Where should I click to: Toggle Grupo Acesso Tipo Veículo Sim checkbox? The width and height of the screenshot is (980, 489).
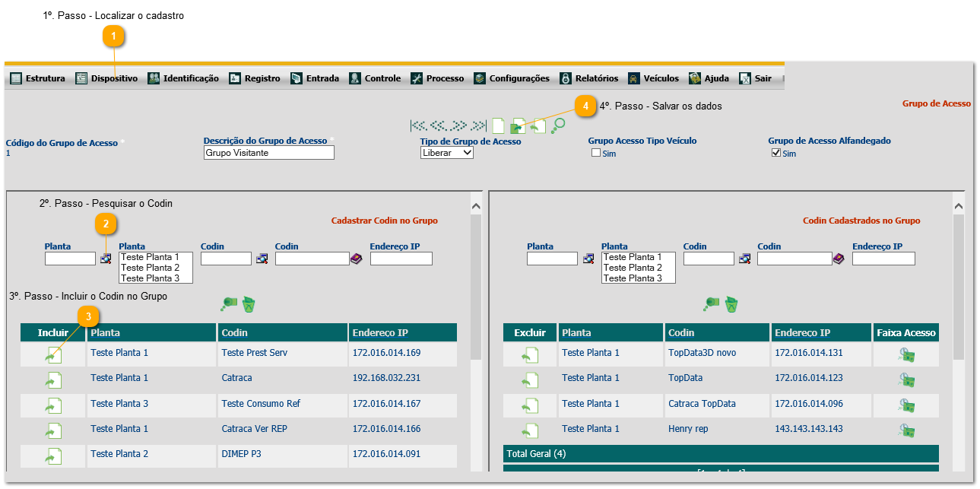coord(596,153)
